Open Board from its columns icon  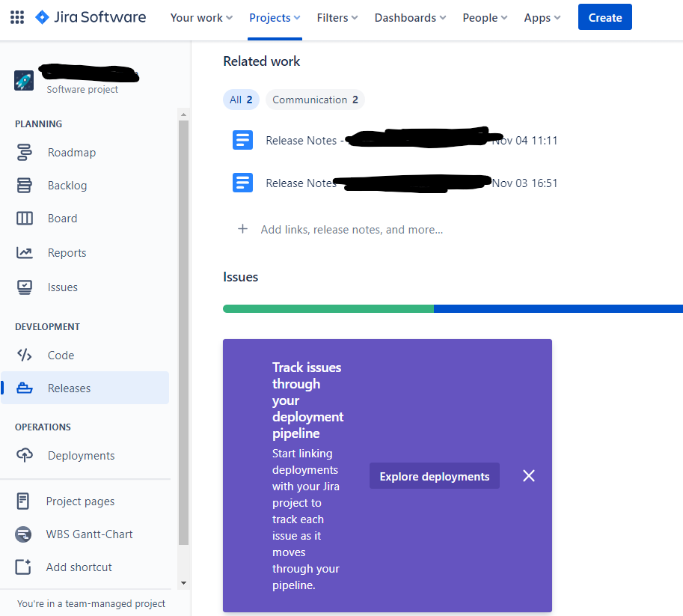pyautogui.click(x=25, y=218)
